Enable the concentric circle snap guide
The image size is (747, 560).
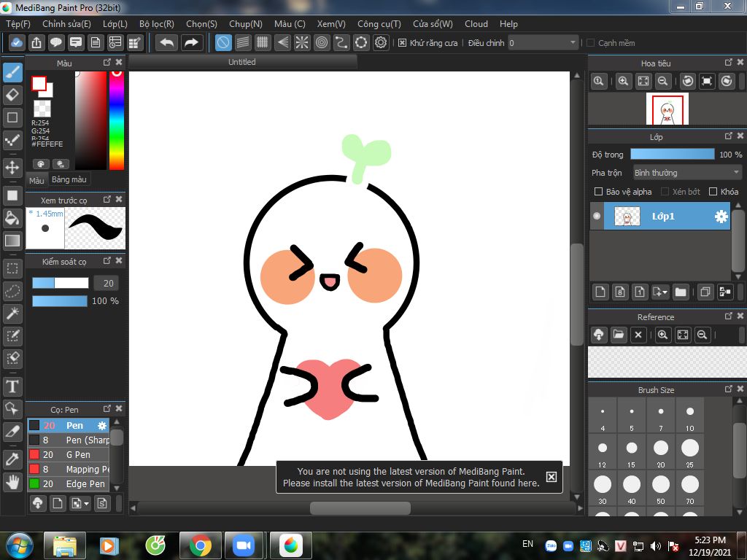point(322,43)
